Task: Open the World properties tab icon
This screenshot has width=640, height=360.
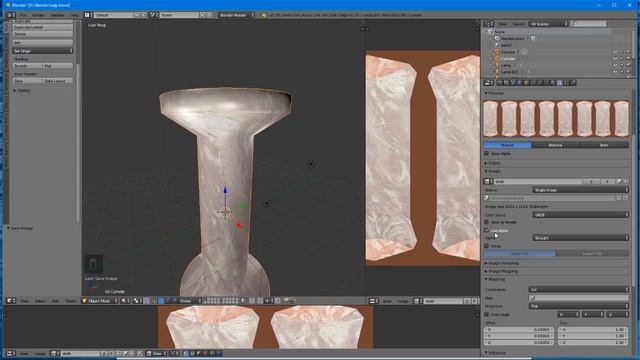Action: [x=519, y=83]
